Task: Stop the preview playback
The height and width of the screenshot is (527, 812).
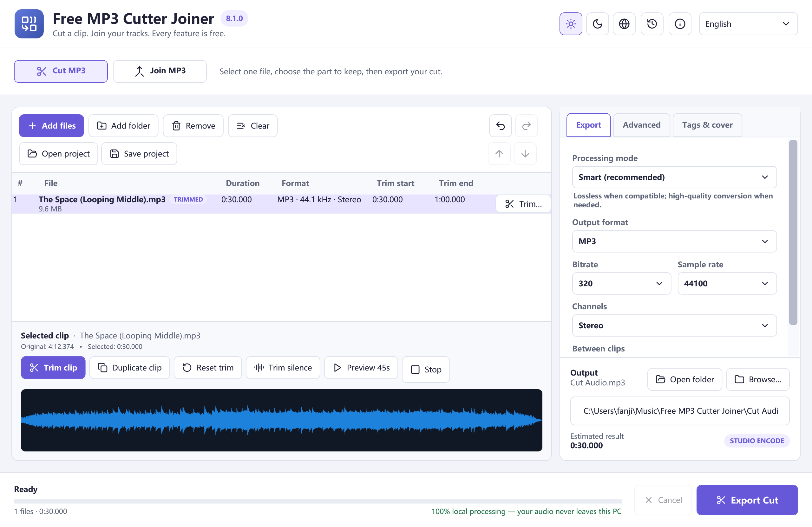Action: point(426,370)
